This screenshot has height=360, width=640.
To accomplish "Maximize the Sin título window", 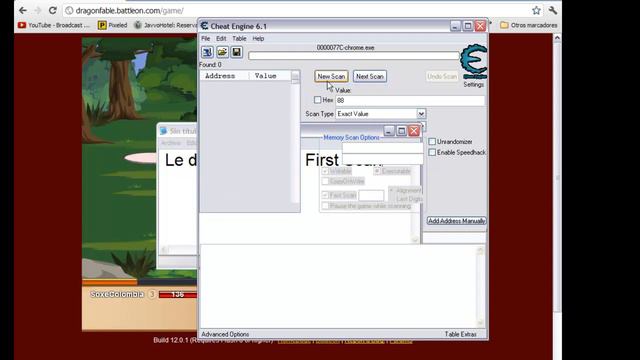I will pos(401,131).
